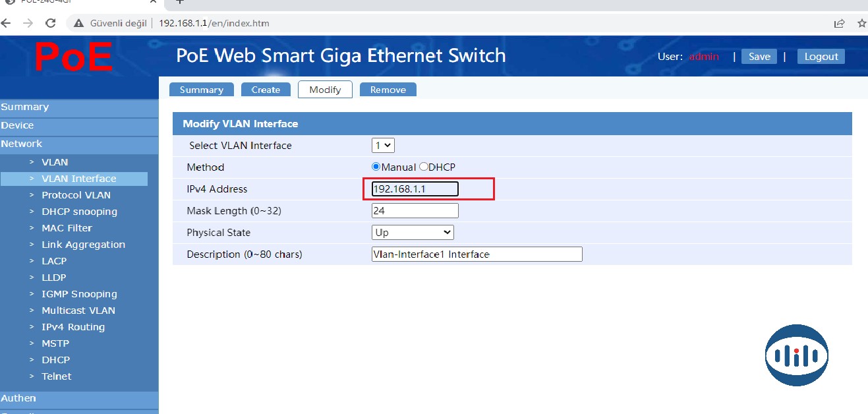The image size is (868, 414).
Task: Open the Physical State dropdown
Action: click(413, 232)
